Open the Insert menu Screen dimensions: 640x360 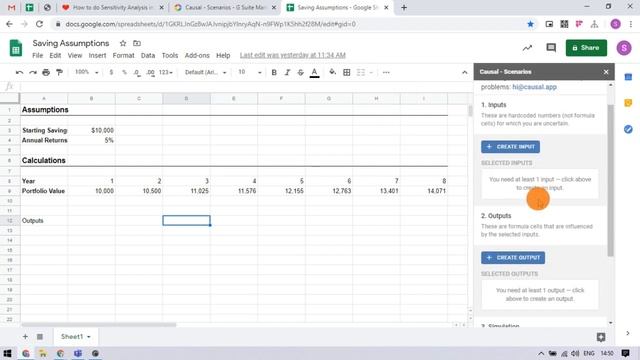(x=97, y=56)
